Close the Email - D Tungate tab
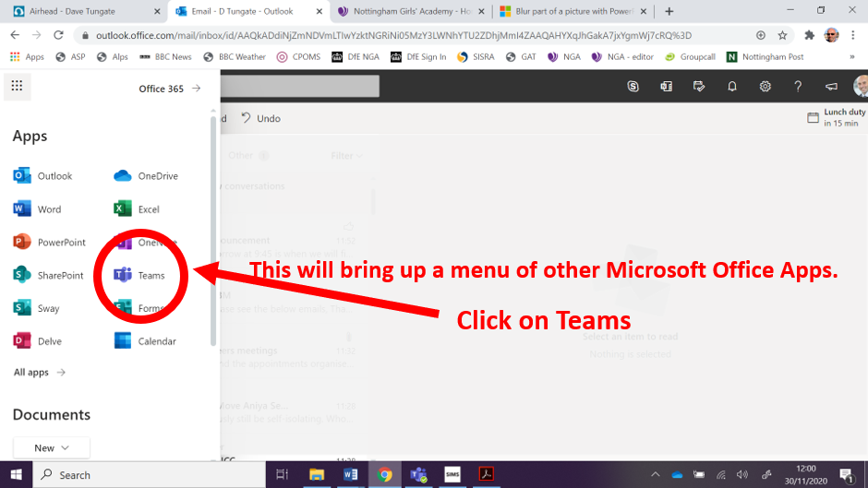Screen dimensions: 868x488 319,11
